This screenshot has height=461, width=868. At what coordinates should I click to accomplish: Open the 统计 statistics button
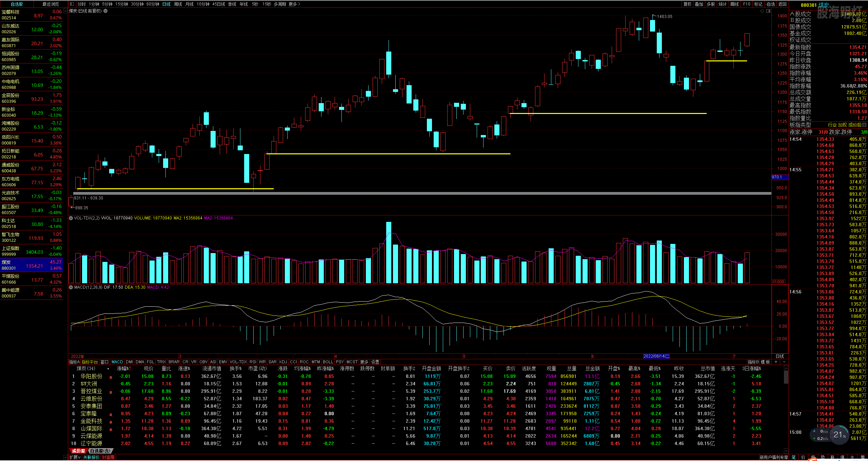tap(723, 4)
